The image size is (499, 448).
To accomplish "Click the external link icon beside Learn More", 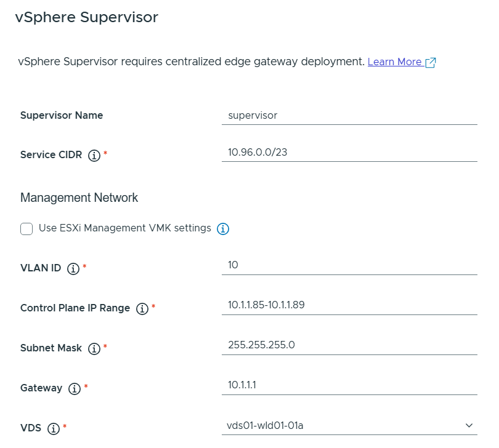I will [x=431, y=62].
